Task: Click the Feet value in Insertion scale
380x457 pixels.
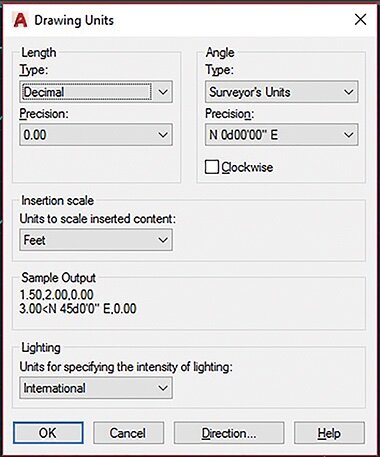Action: pos(34,240)
